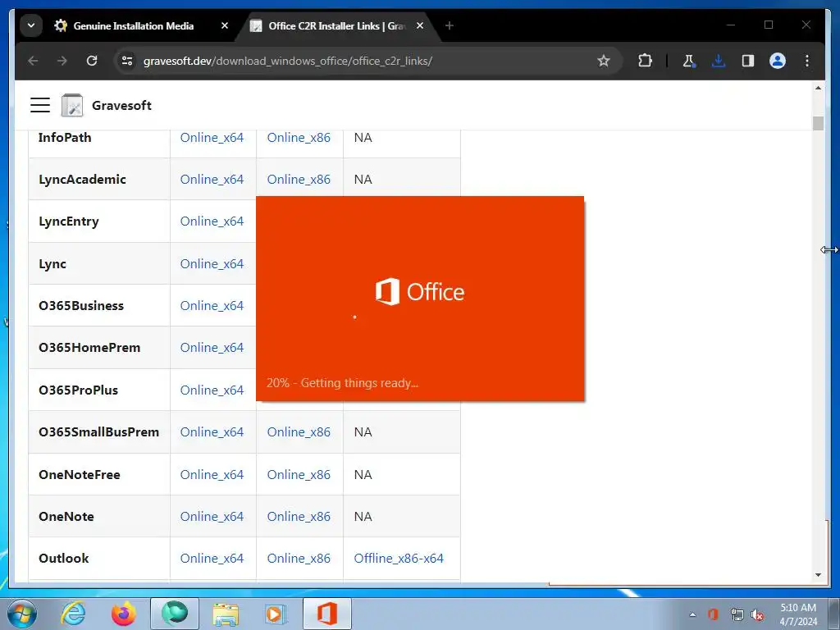Open Windows Media Player in taskbar
Screen dimensions: 840x630
(x=276, y=614)
